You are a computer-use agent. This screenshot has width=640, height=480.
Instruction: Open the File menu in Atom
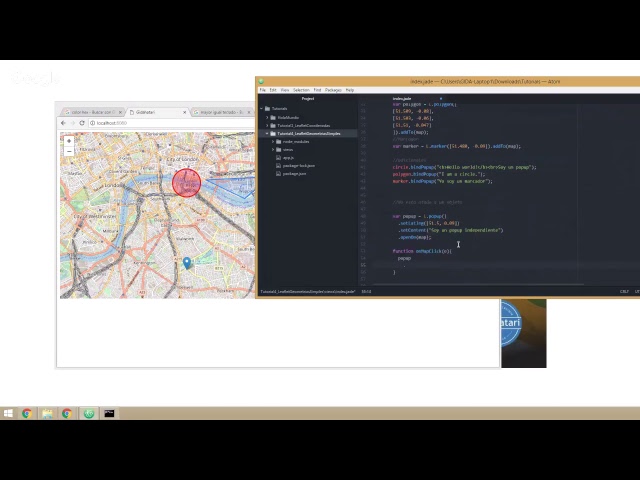pos(263,90)
